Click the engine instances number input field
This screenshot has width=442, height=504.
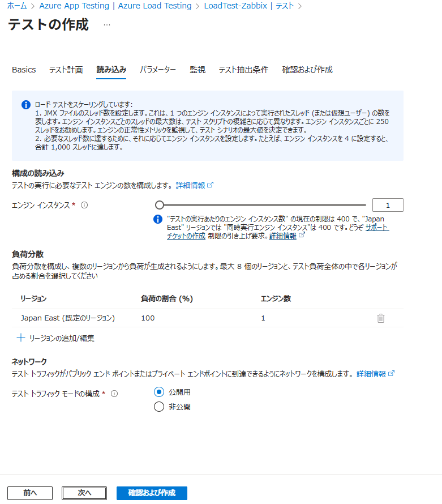coord(388,205)
